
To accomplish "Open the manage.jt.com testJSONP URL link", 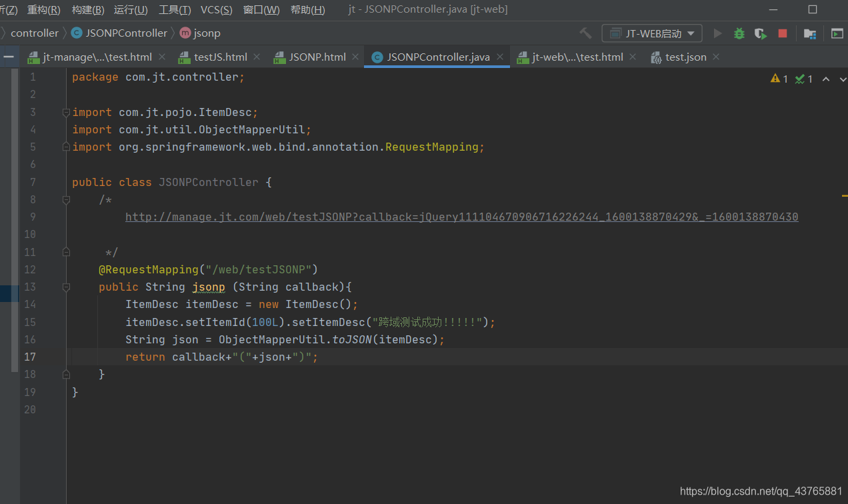I will click(x=461, y=217).
